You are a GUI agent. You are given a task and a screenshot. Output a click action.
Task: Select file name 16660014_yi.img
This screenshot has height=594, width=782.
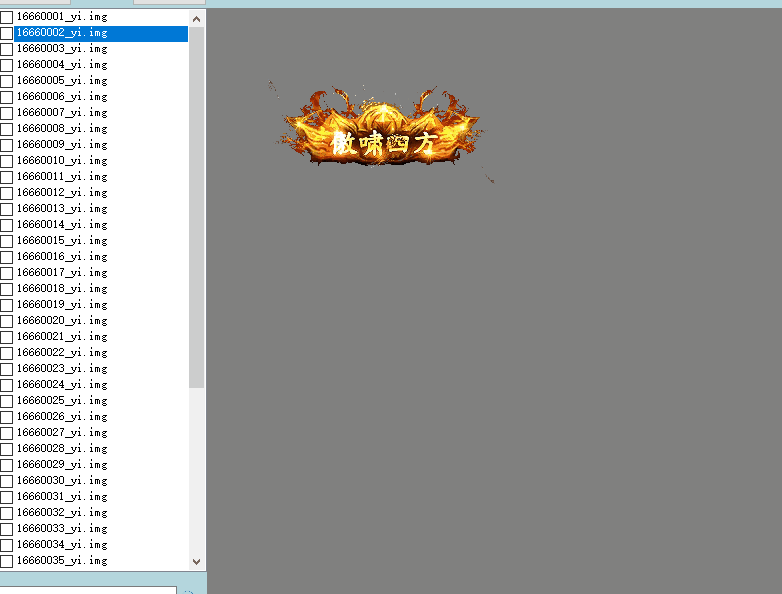pos(62,224)
